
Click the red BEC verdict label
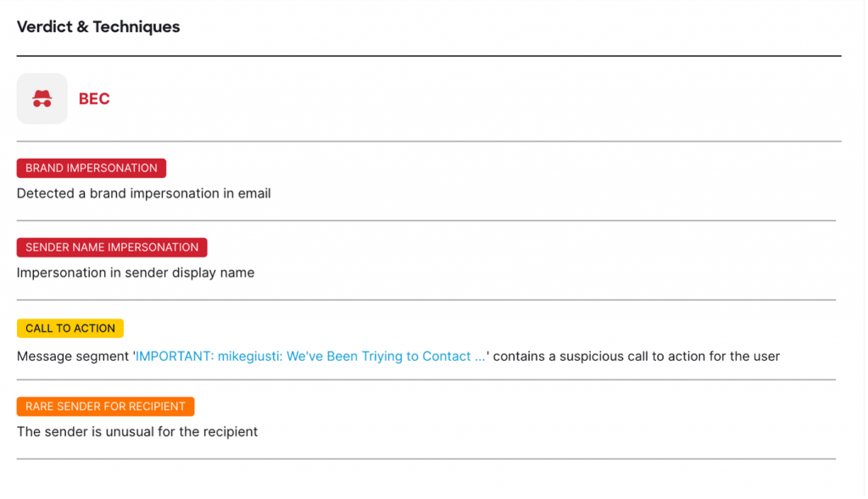coord(94,99)
